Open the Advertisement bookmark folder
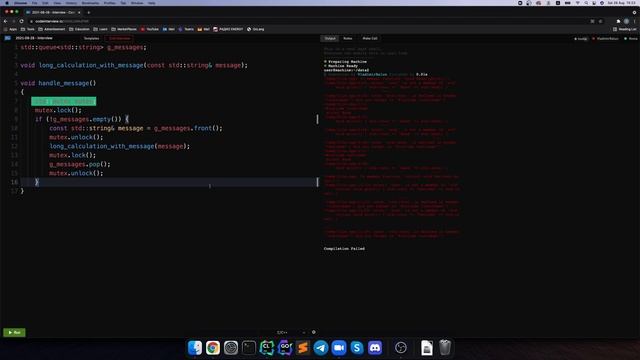 [x=51, y=29]
